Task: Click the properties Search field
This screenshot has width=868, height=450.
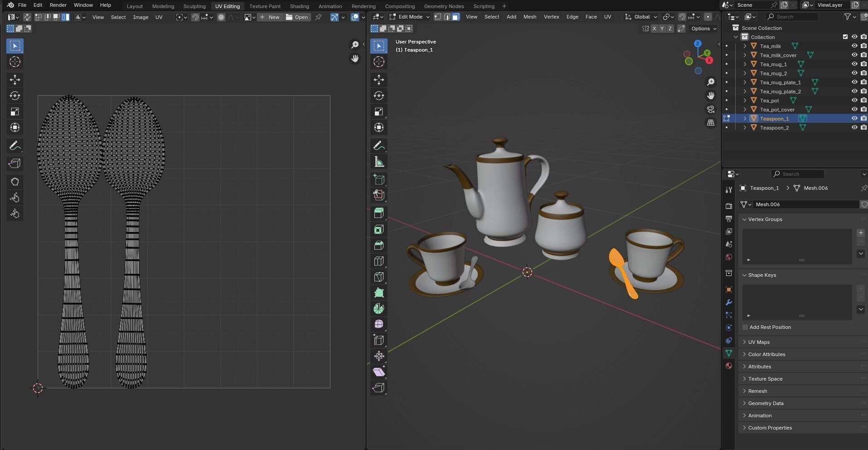Action: pos(798,174)
